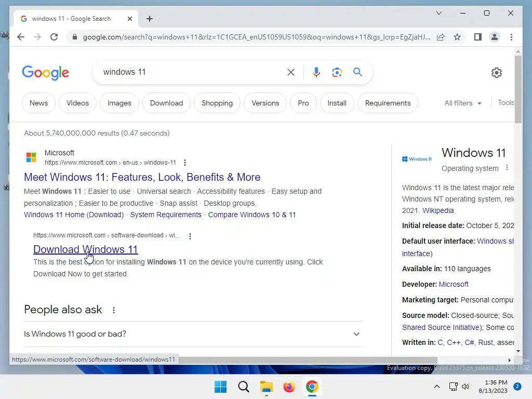Open the Microsoft developer link
The height and width of the screenshot is (399, 532).
click(454, 284)
